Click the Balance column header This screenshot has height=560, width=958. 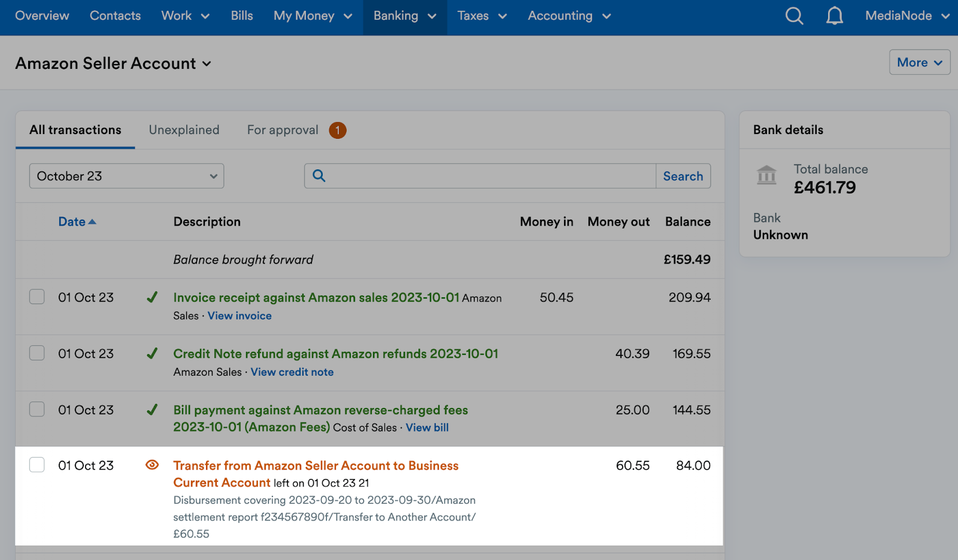pyautogui.click(x=688, y=221)
